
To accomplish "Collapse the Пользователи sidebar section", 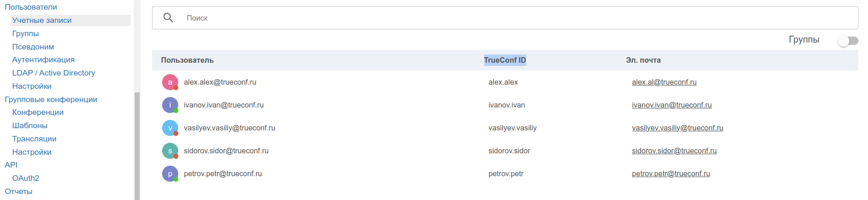I will click(31, 7).
